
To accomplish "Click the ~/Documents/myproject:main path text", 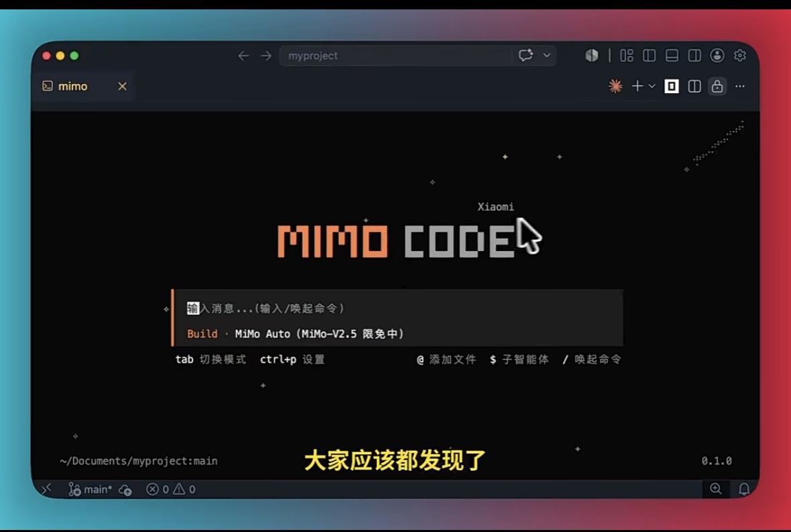I will point(139,461).
